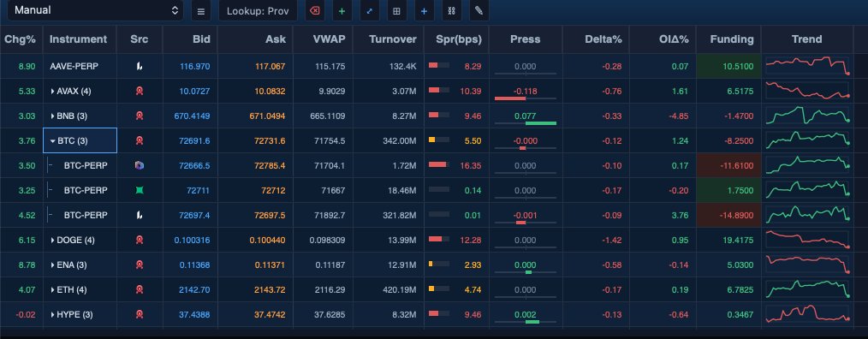Sort by Src column header
The width and height of the screenshot is (868, 339).
(140, 39)
